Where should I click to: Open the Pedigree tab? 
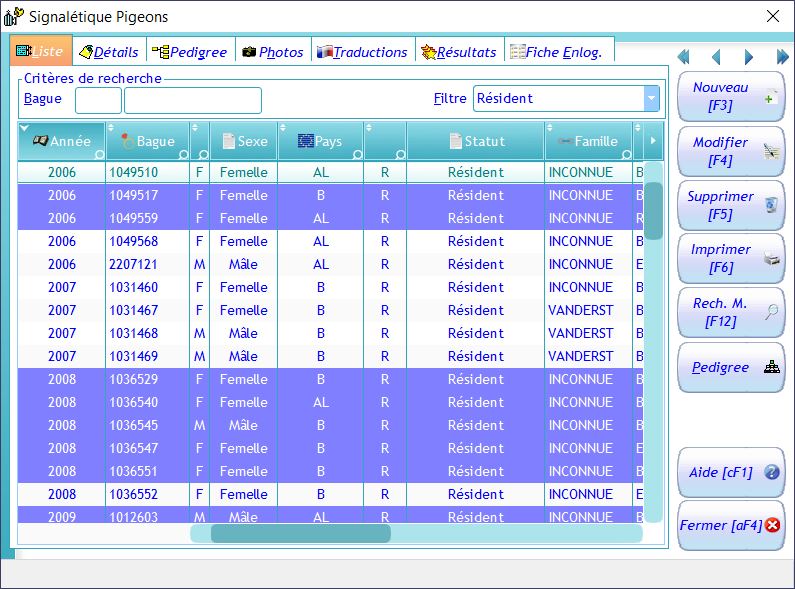coord(191,52)
